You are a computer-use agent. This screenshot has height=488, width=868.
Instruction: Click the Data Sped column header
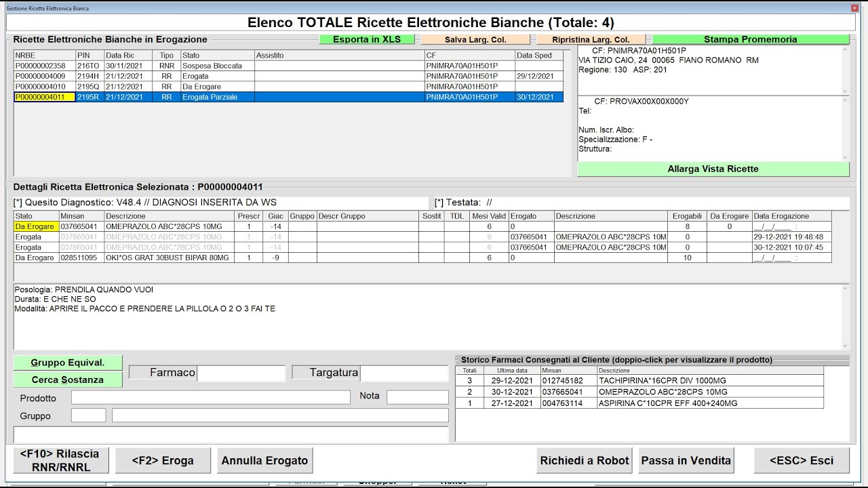tap(539, 56)
